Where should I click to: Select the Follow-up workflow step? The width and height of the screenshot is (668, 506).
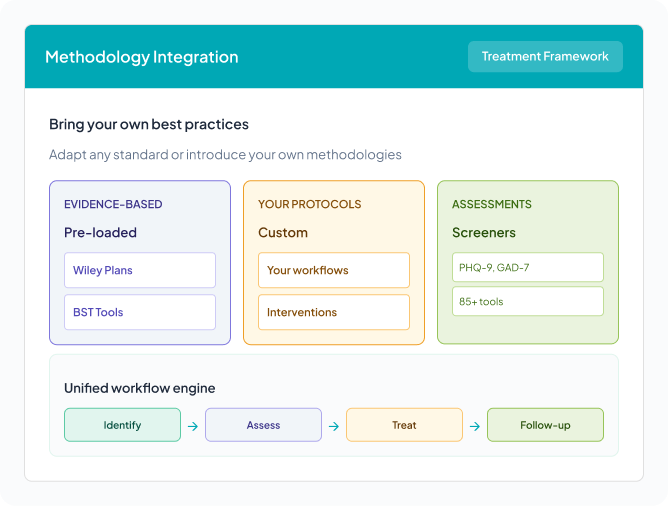(x=545, y=425)
